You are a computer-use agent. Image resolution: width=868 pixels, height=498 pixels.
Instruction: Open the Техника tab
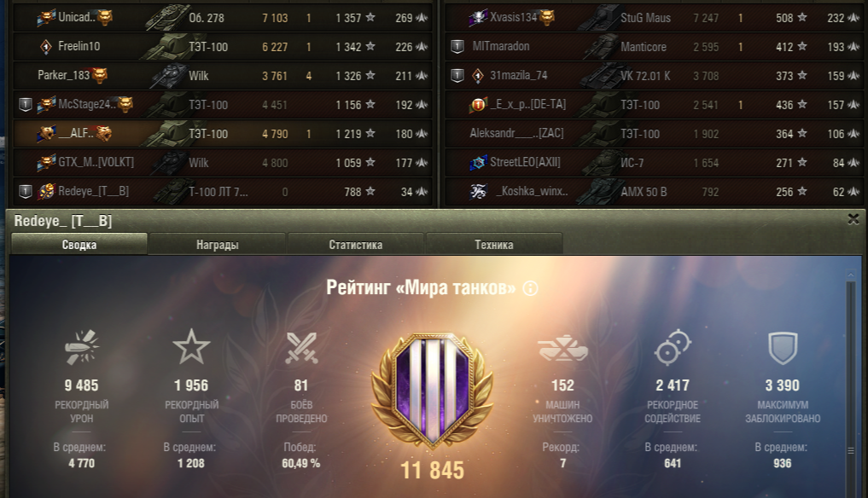coord(494,244)
